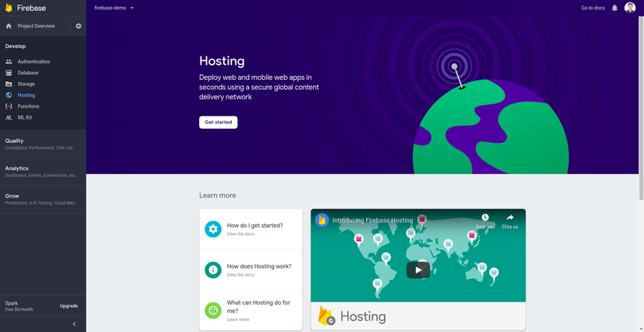This screenshot has width=644, height=332.
Task: Expand the Quality section
Action: (x=43, y=144)
